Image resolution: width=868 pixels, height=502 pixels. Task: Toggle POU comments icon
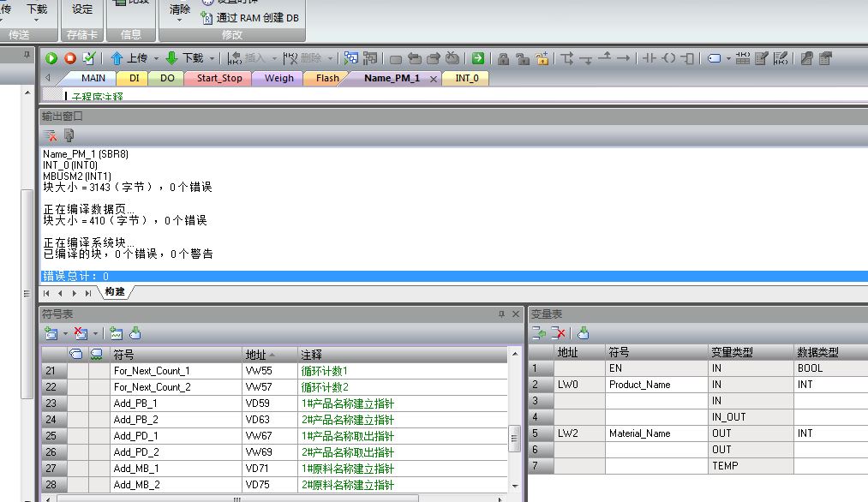tap(762, 58)
